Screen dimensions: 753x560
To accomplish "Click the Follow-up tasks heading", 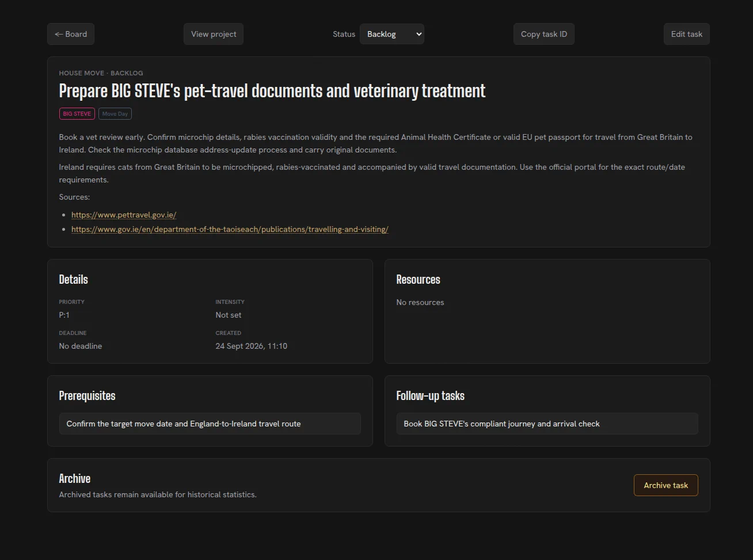I will coord(431,396).
